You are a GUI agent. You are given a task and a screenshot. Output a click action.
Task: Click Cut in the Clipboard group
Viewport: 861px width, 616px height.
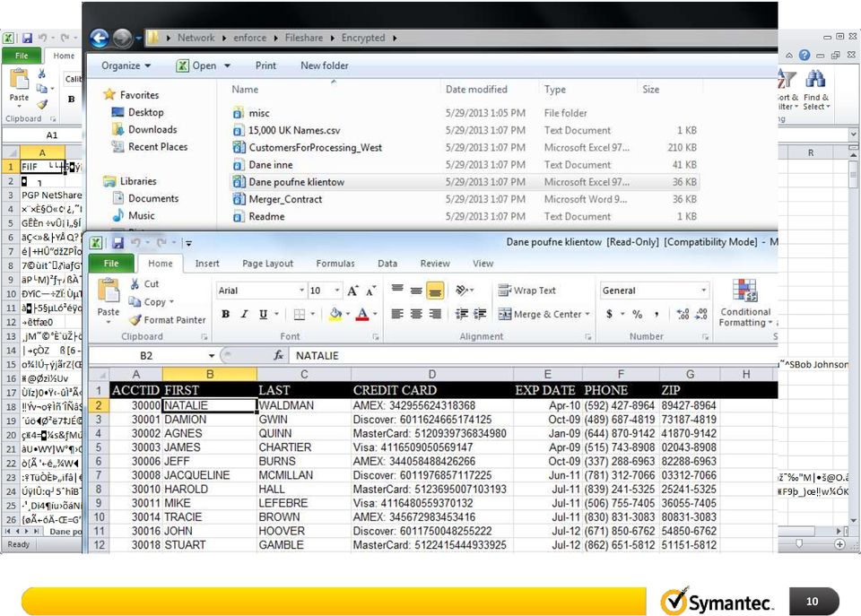point(144,284)
